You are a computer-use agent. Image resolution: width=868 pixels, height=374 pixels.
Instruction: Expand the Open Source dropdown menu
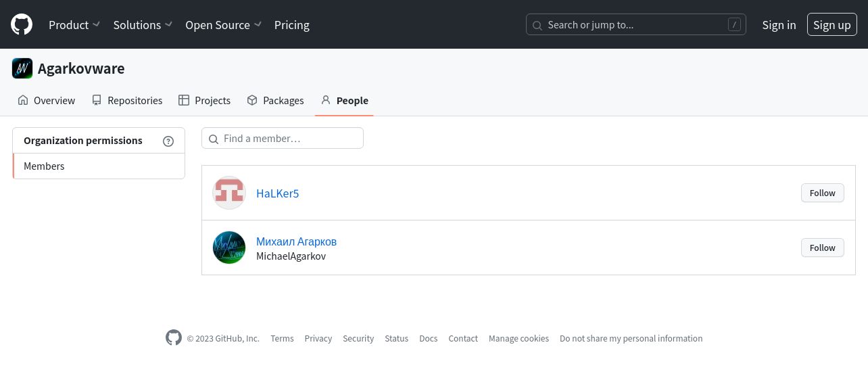[x=223, y=25]
